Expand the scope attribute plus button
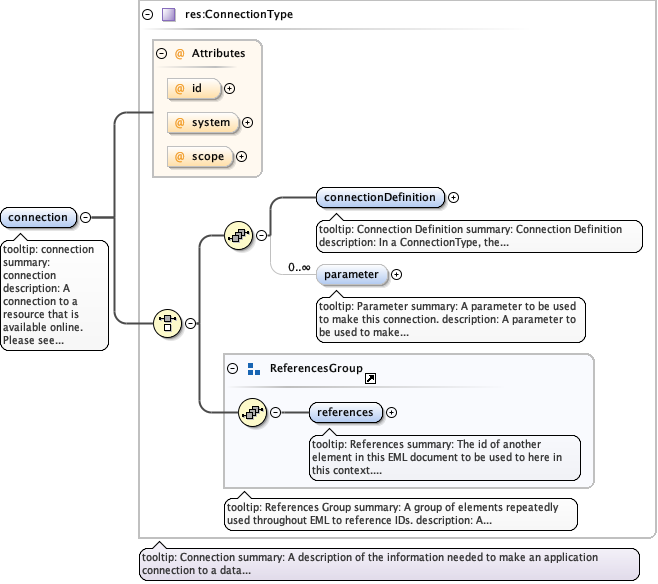Image resolution: width=658 pixels, height=584 pixels. 241,157
